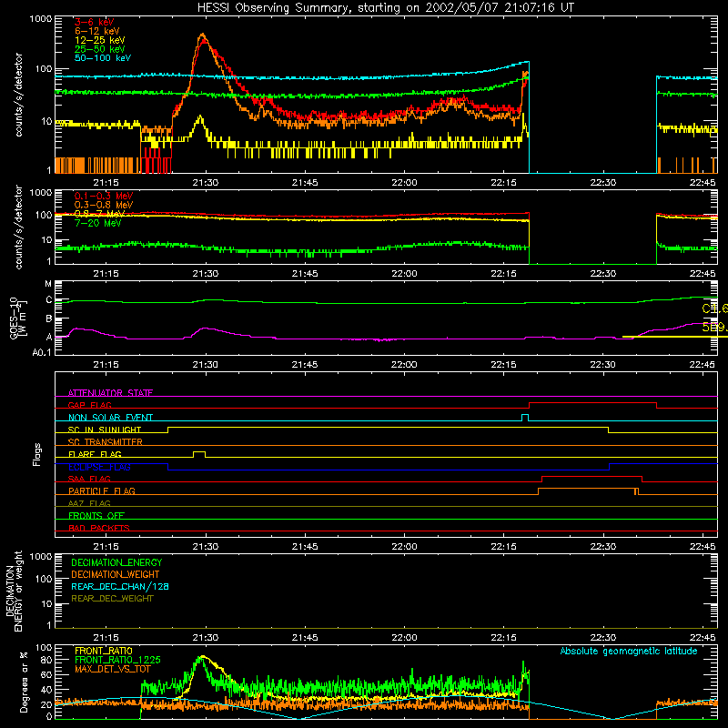Viewport: 728px width, 728px height.
Task: Click the short pulse on the NON_SOLAR_EVENT line
Action: point(525,417)
